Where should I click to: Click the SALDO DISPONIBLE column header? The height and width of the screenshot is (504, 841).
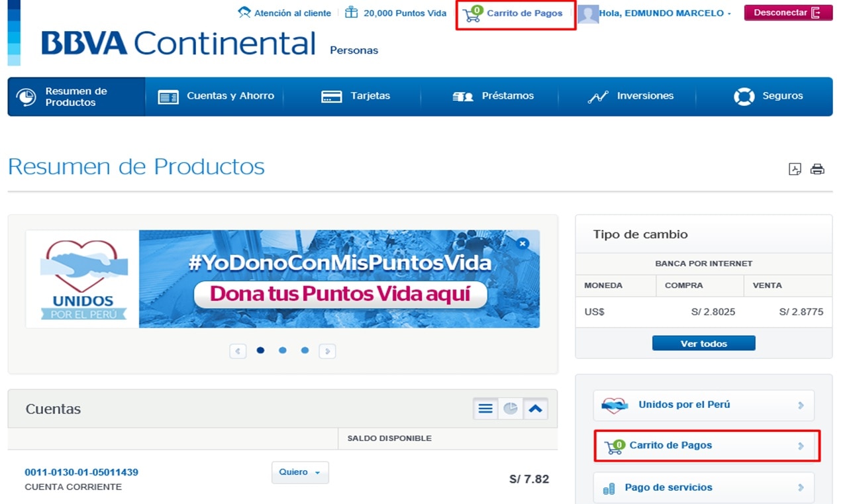389,438
